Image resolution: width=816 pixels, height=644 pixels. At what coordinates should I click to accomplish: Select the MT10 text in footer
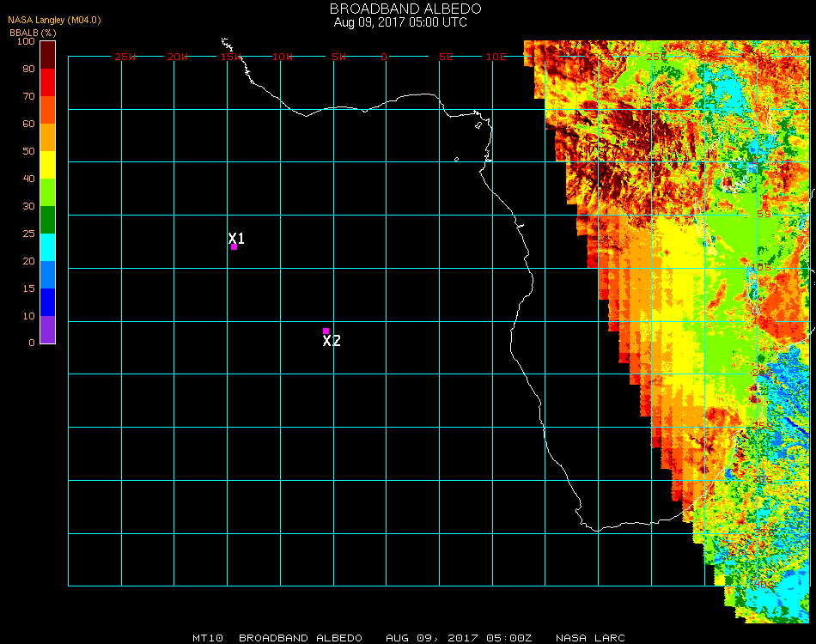pos(209,638)
